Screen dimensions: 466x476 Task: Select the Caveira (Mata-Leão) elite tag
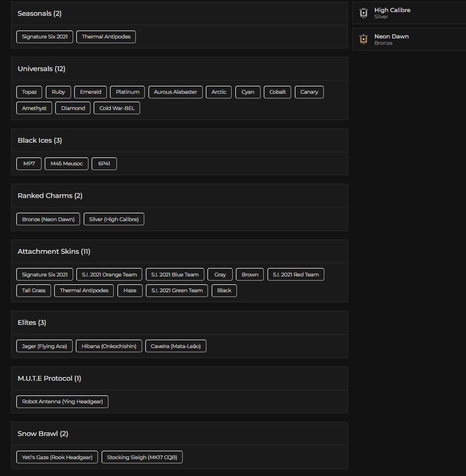[175, 346]
